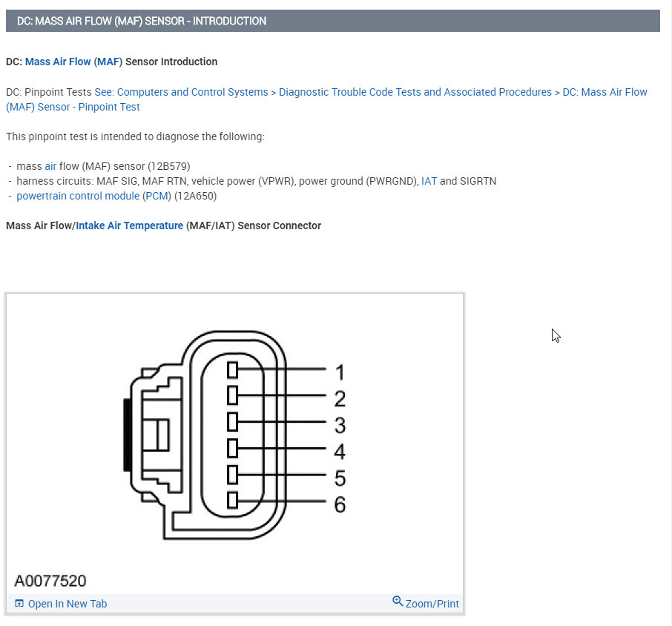Select pin 2 label on connector diagram
Viewport: 672px width, 626px height.
point(340,399)
